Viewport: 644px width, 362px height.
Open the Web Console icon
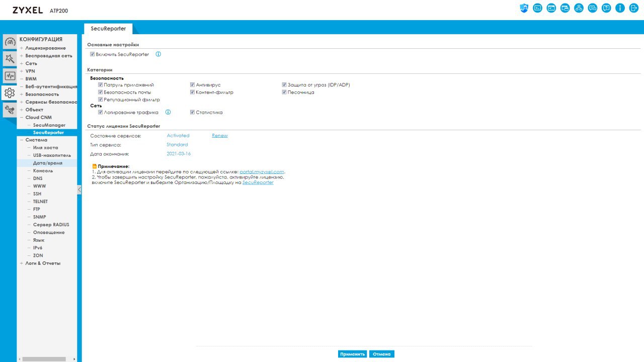pyautogui.click(x=538, y=8)
